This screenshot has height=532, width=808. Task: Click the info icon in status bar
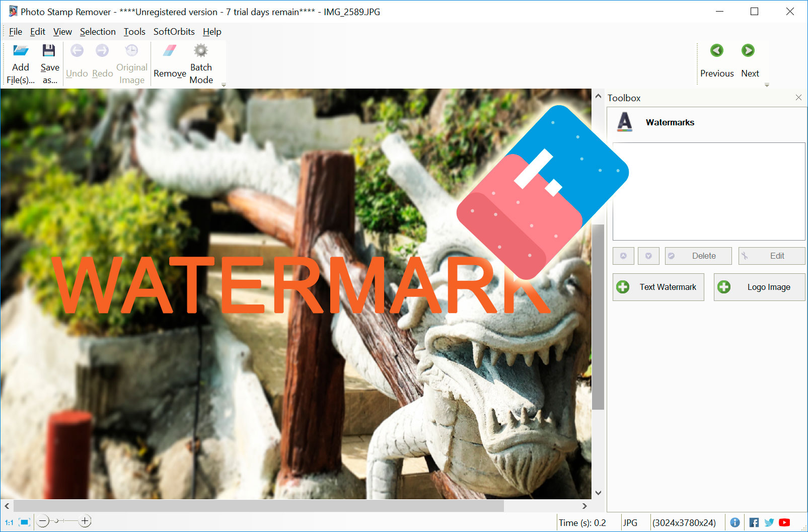(x=736, y=522)
